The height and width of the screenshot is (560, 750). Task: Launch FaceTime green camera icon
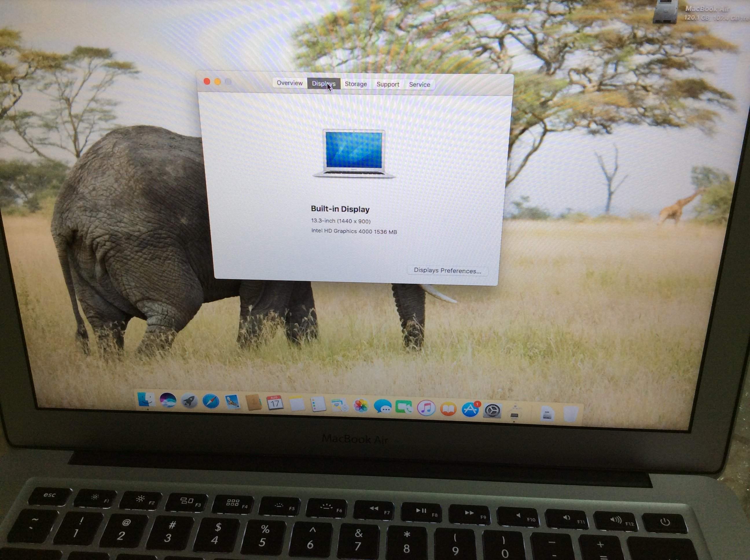pos(404,407)
